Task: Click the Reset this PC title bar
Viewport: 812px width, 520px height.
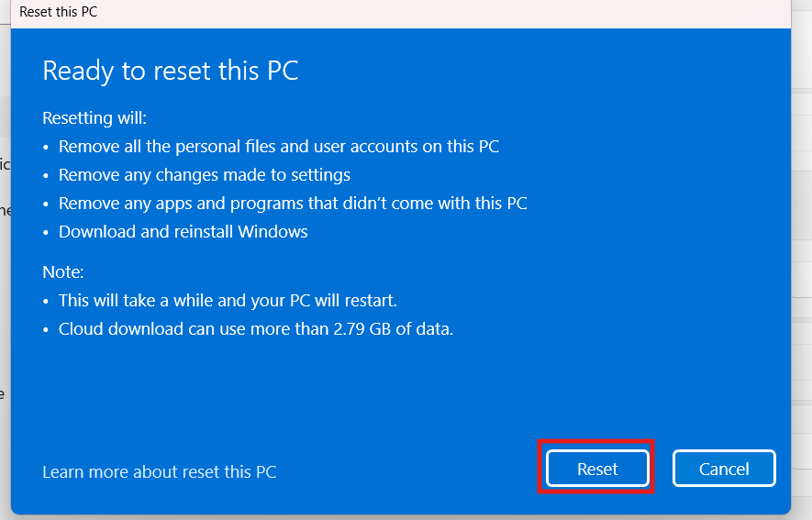Action: click(401, 12)
